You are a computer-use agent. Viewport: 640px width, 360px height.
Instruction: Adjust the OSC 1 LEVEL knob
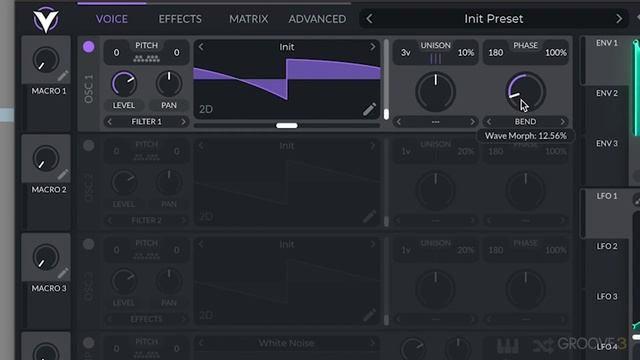[x=124, y=84]
